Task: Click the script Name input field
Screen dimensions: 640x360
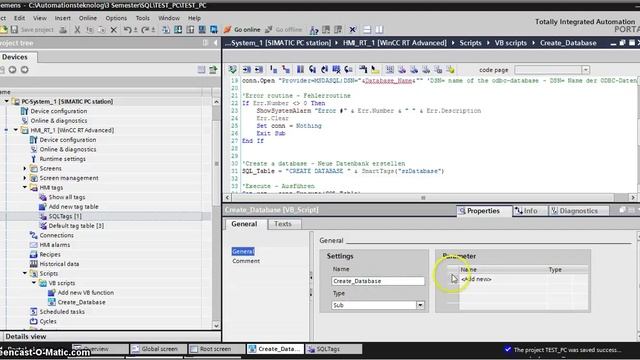Action: tap(378, 281)
